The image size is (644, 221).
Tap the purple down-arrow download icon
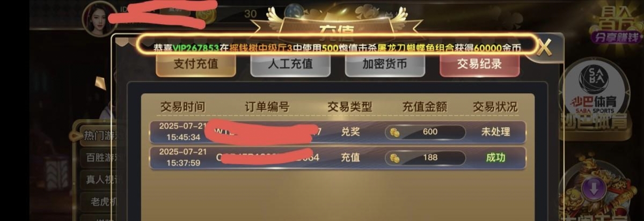(x=594, y=188)
